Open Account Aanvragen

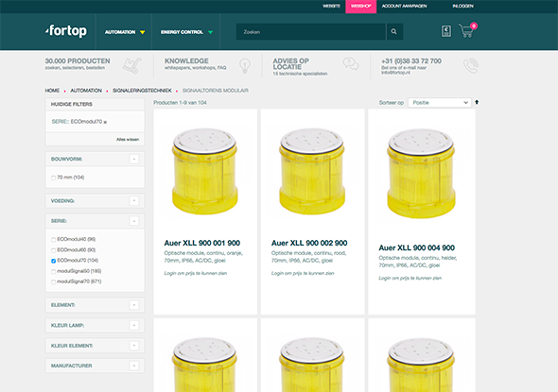tap(404, 6)
